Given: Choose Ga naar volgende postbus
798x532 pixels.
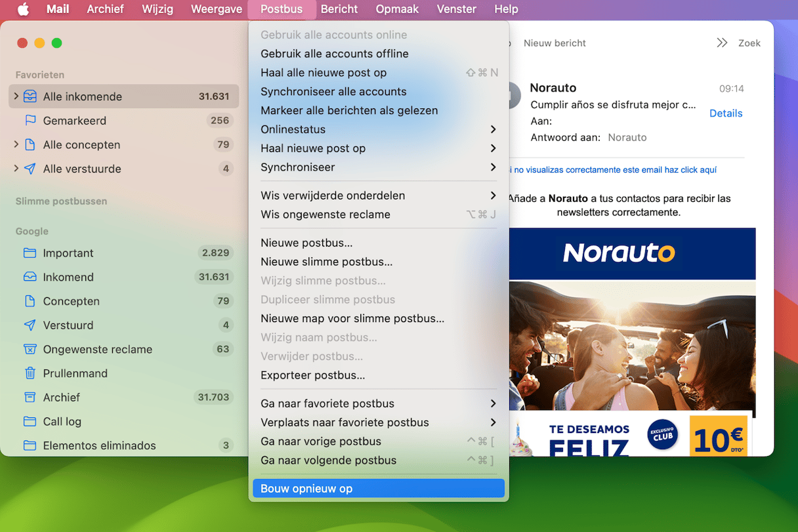Looking at the screenshot, I should (379, 460).
